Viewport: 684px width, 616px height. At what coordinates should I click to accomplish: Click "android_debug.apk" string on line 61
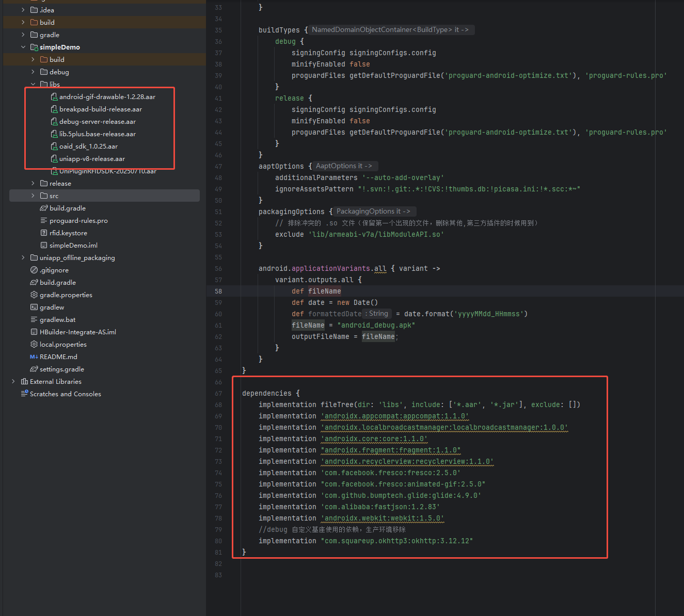[376, 325]
